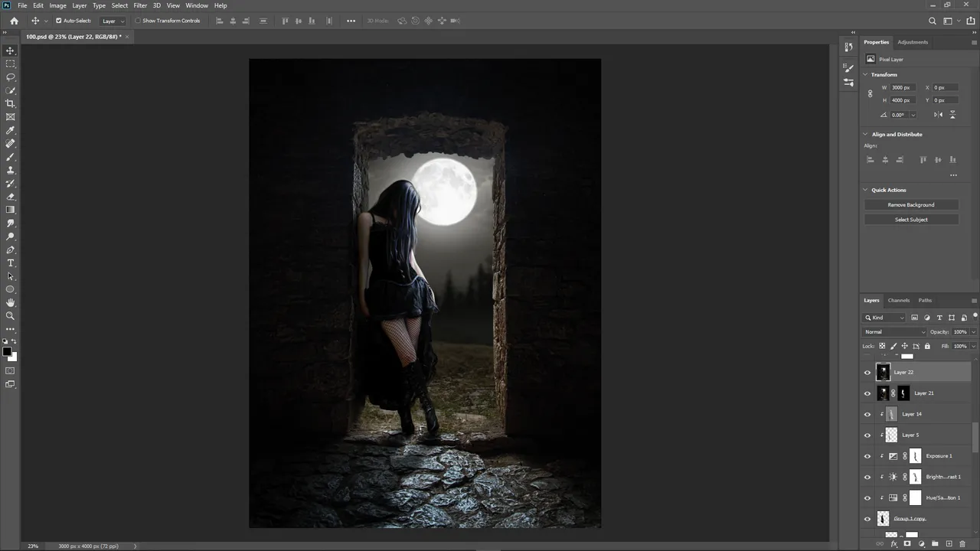980x551 pixels.
Task: Open the search icon at top right
Action: coord(932,21)
